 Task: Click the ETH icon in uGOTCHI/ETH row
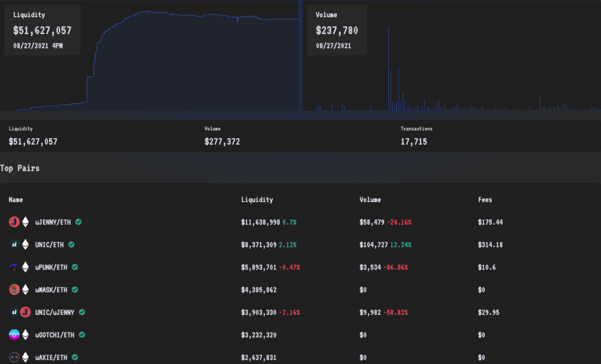[x=25, y=335]
